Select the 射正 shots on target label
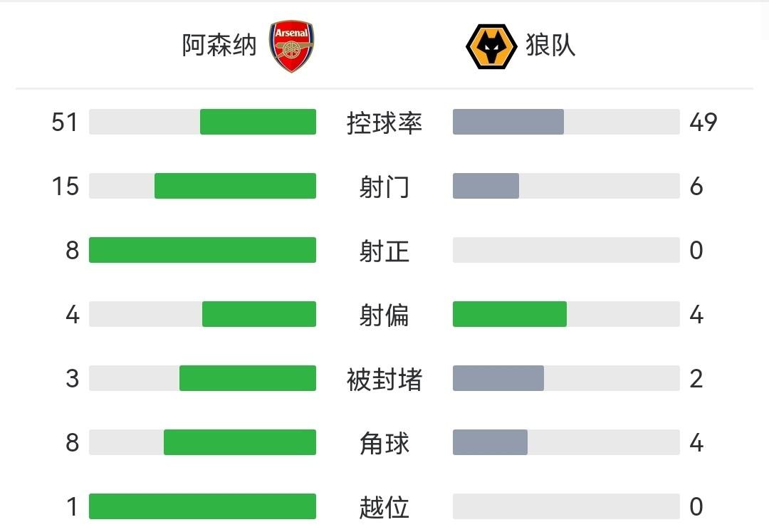This screenshot has height=532, width=769. (384, 251)
